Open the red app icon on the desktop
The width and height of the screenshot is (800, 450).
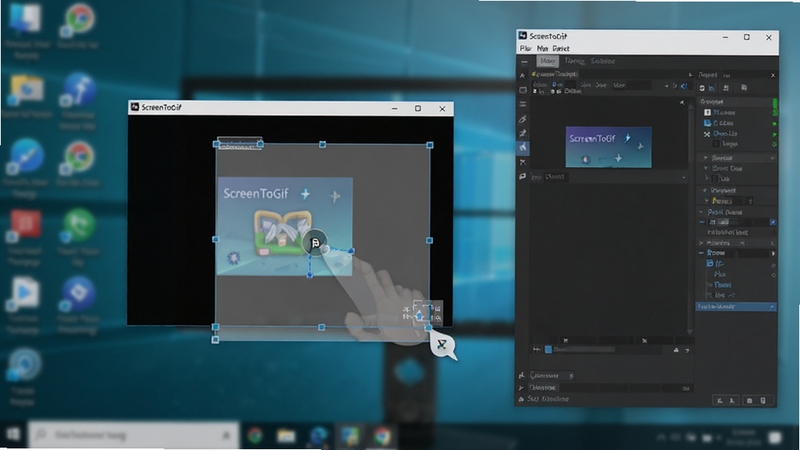tap(23, 225)
